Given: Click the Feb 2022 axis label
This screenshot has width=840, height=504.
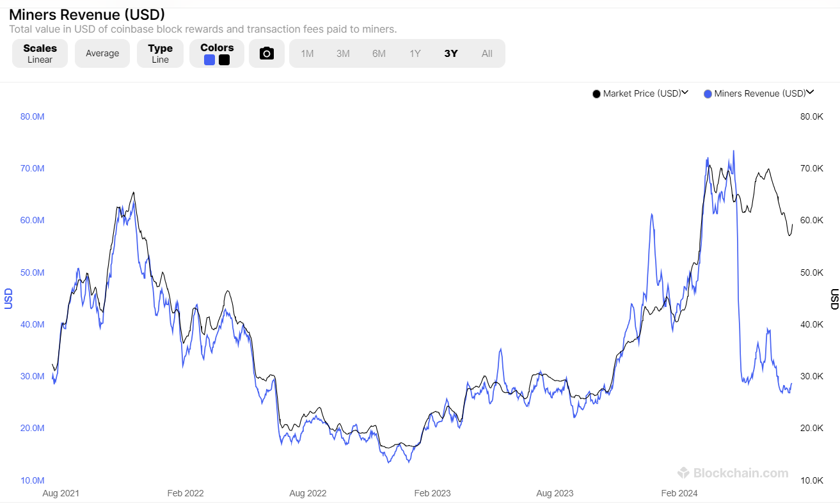Looking at the screenshot, I should click(186, 493).
